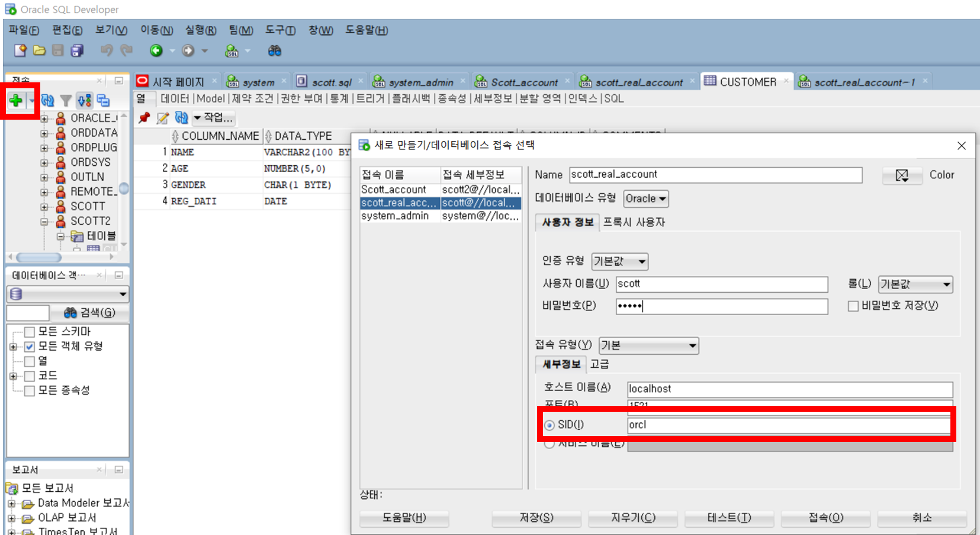Viewport: 980px width, 535px height.
Task: Click into the 호스트 이름 localhost field
Action: [x=790, y=389]
